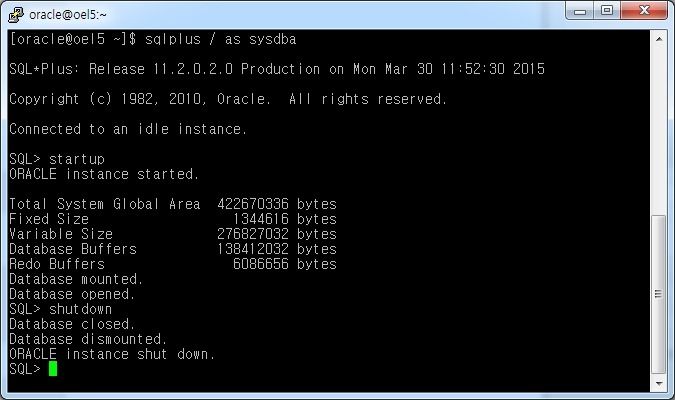Minimize the oracle@oel5 terminal window
The height and width of the screenshot is (400, 675).
pyautogui.click(x=579, y=11)
